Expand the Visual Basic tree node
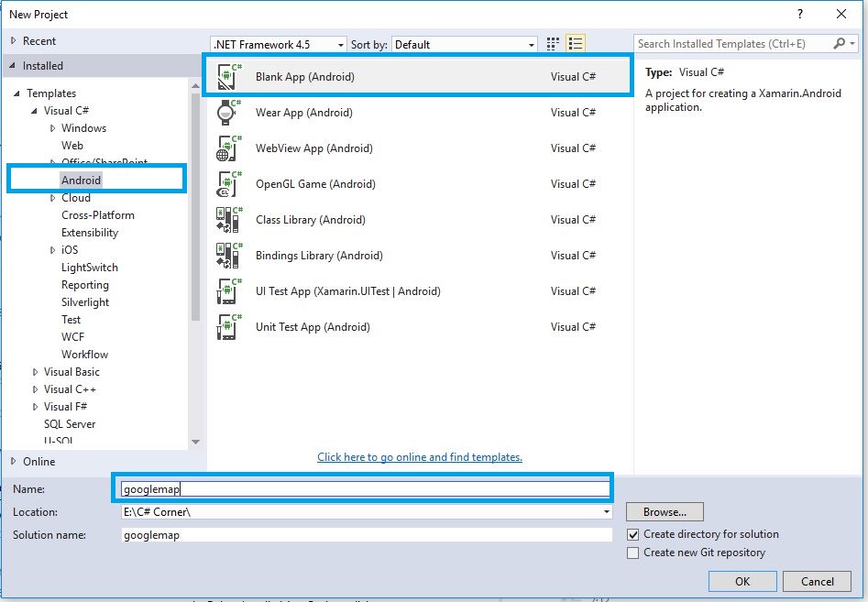Image resolution: width=868 pixels, height=602 pixels. [x=35, y=372]
